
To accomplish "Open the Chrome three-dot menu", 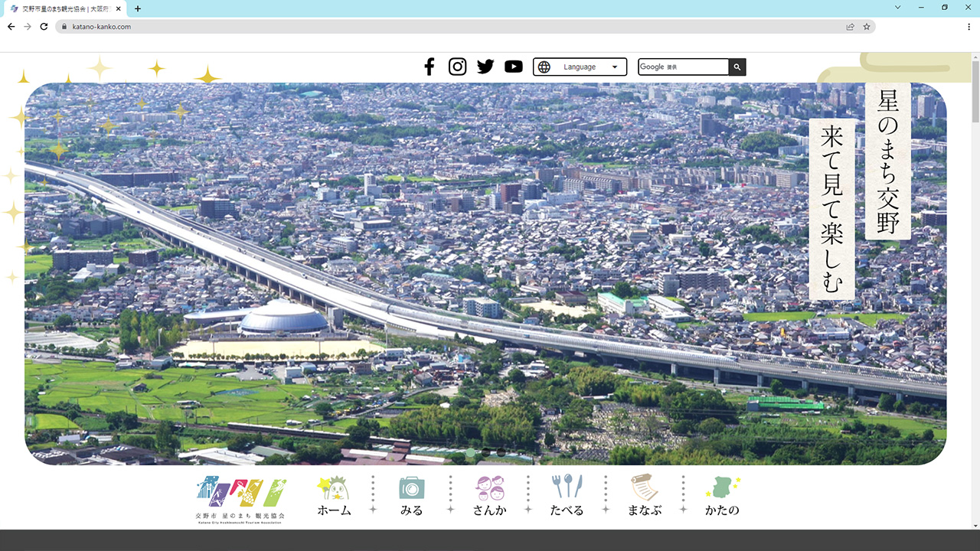I will pyautogui.click(x=969, y=26).
